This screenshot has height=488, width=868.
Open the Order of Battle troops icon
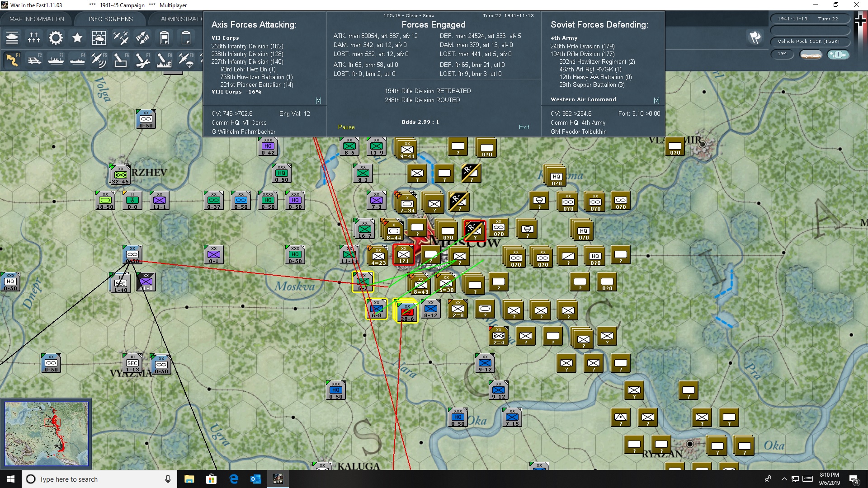coord(34,38)
